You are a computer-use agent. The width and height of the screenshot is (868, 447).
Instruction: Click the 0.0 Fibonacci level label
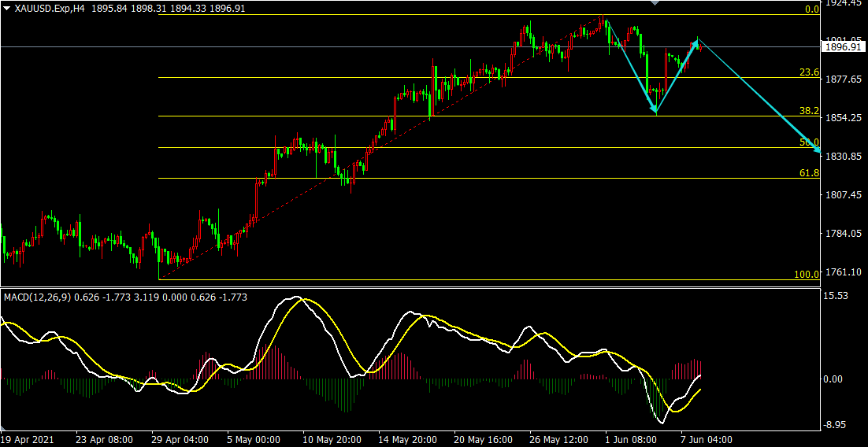811,9
